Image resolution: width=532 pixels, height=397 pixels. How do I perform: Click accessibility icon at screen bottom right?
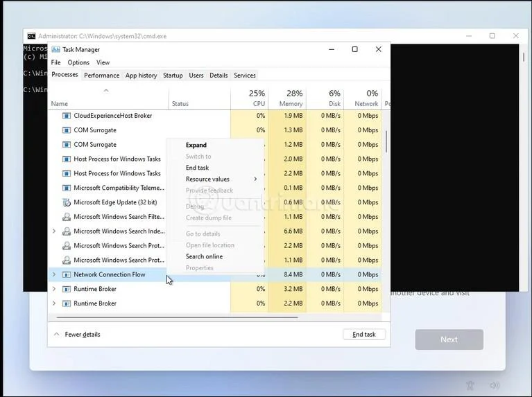[470, 385]
